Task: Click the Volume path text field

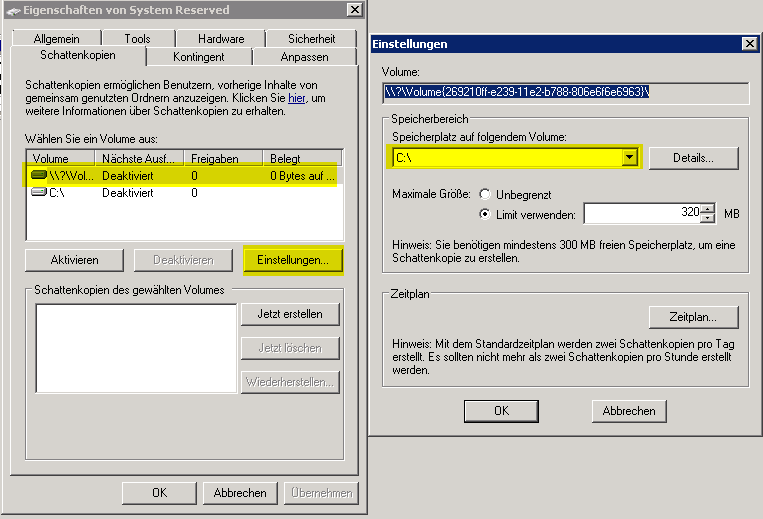Action: [566, 92]
